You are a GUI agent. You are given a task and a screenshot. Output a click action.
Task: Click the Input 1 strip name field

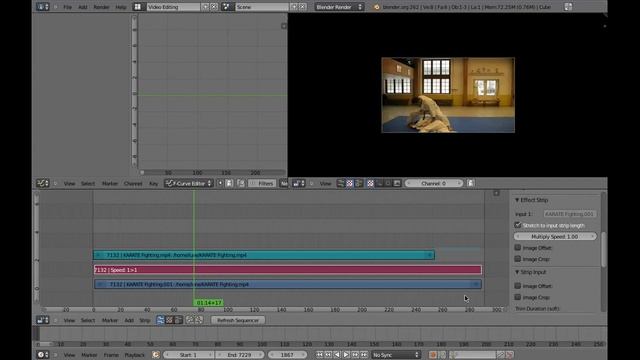click(x=569, y=214)
